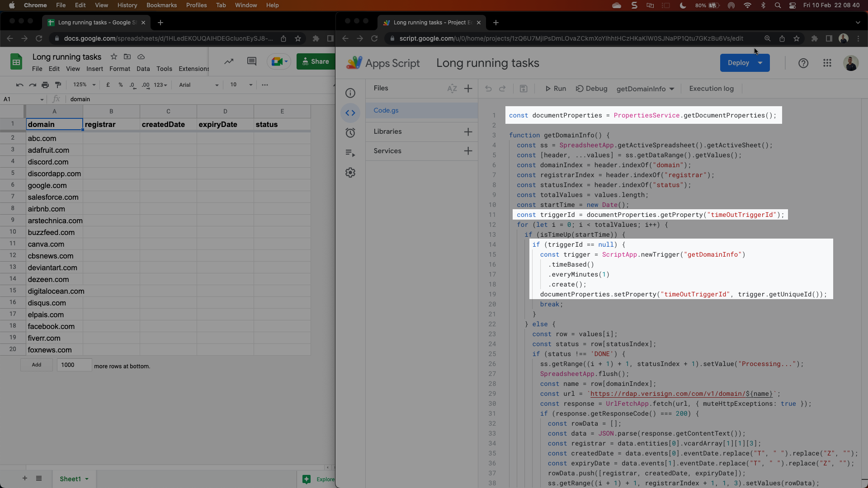The image size is (868, 488).
Task: Click the print icon in Sheets toolbar
Action: [45, 85]
